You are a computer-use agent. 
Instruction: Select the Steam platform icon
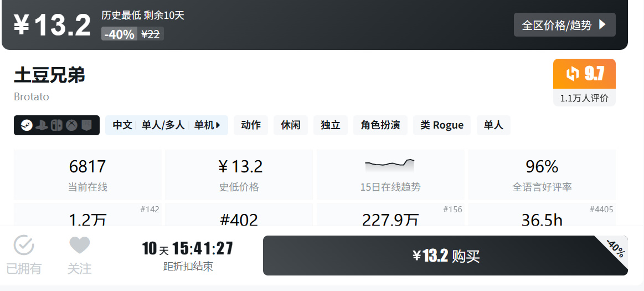click(x=26, y=125)
